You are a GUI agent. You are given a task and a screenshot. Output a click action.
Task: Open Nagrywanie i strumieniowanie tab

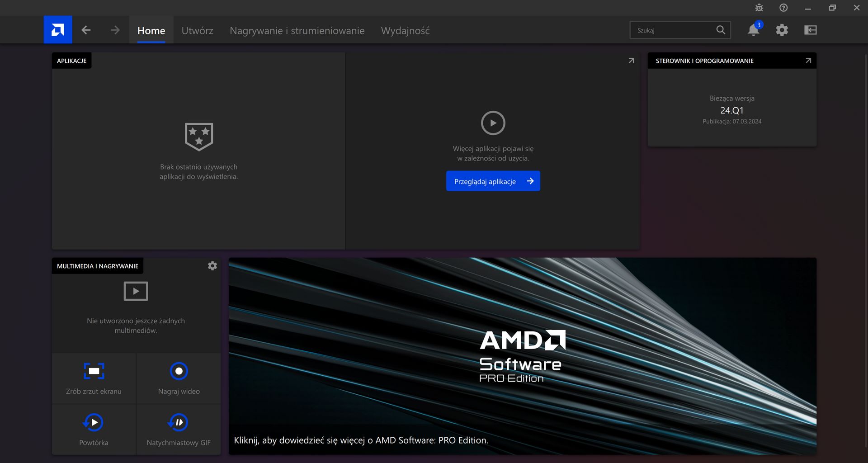pos(297,30)
